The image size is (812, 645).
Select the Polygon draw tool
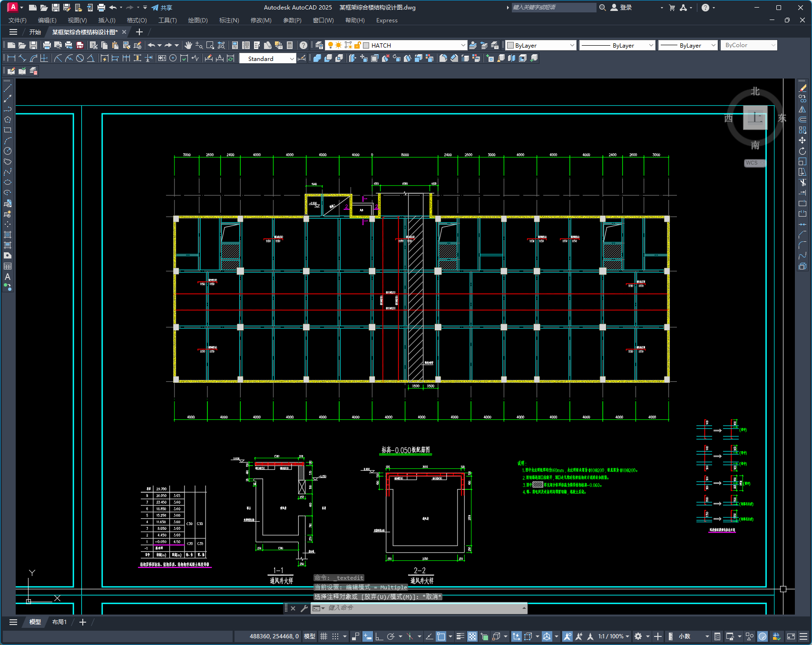click(8, 119)
